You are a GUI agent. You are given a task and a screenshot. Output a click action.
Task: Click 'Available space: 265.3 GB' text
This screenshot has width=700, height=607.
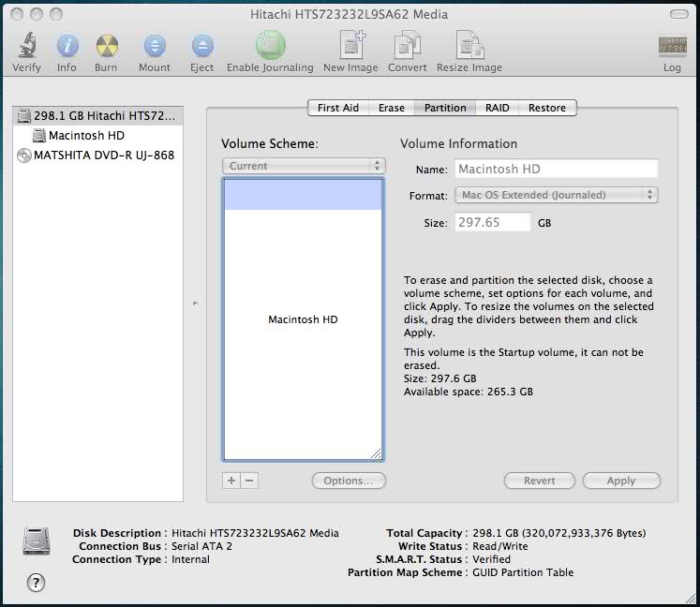pos(469,392)
